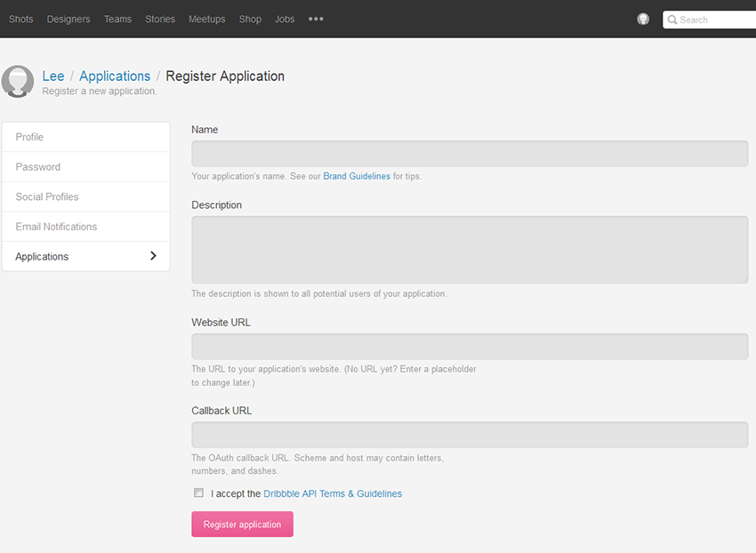Click the Lee breadcrumb link

pyautogui.click(x=53, y=76)
